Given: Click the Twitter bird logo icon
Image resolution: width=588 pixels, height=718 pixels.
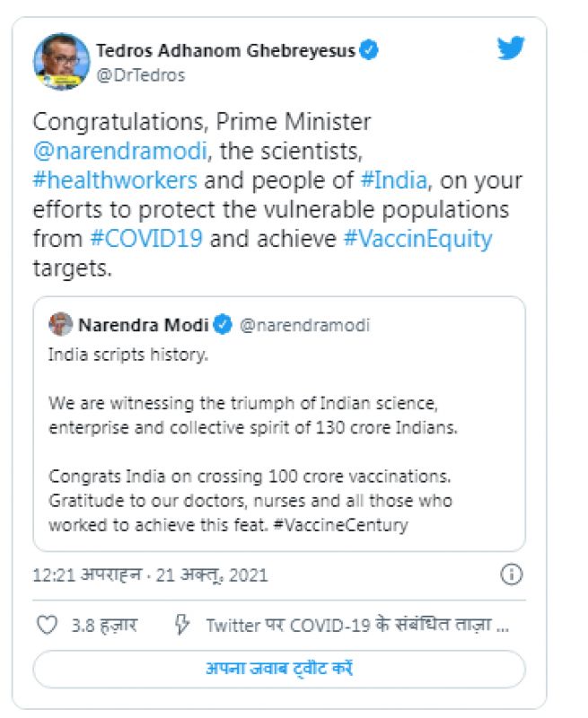Looking at the screenshot, I should click(x=511, y=49).
